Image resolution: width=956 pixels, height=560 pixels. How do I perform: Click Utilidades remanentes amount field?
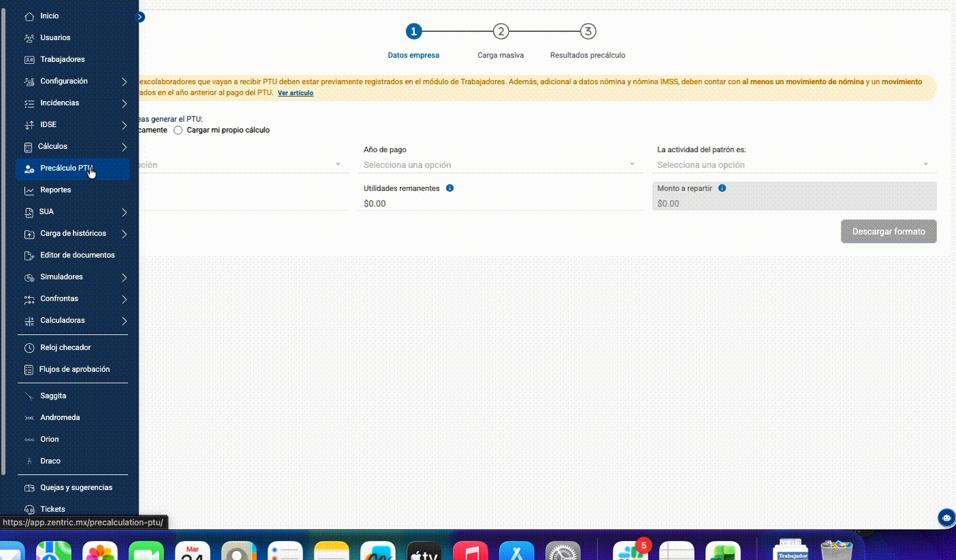tap(501, 203)
